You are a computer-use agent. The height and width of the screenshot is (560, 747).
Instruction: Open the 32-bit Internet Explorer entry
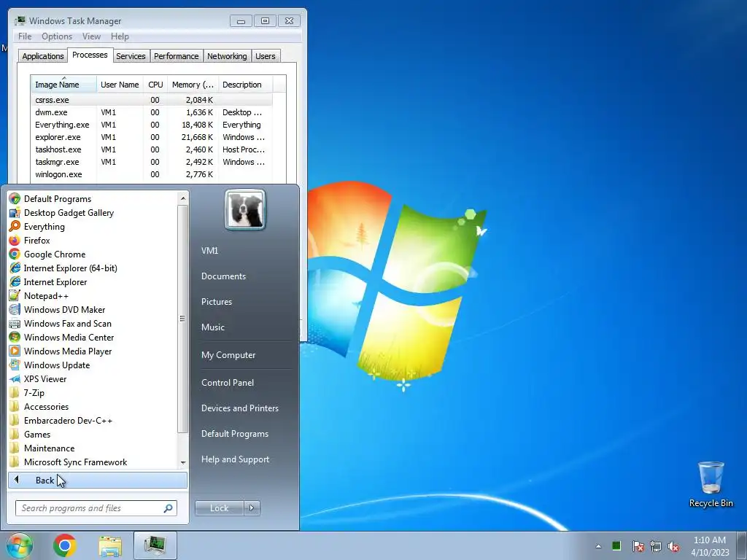[55, 282]
